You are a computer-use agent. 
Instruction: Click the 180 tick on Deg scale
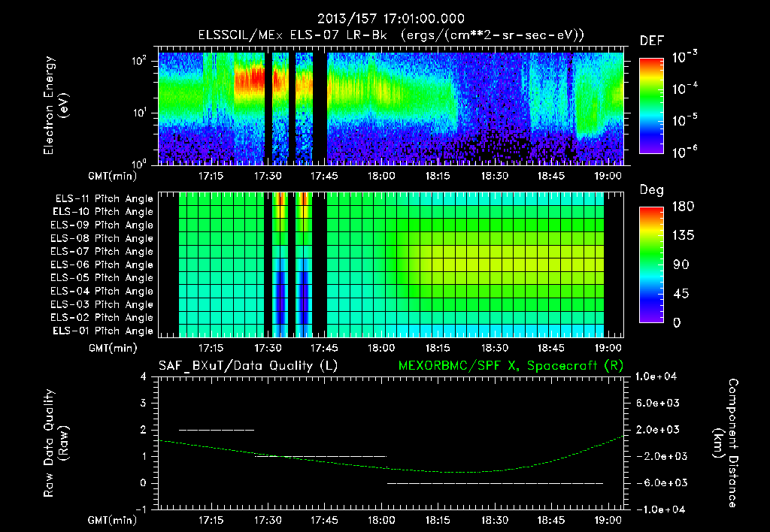click(683, 207)
